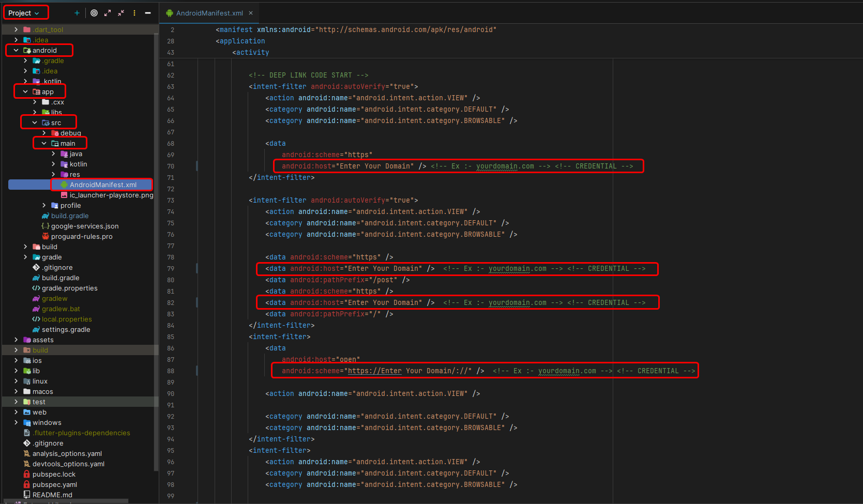Click line number 85 in the gutter
Viewport: 863px width, 504px height.
pyautogui.click(x=171, y=336)
